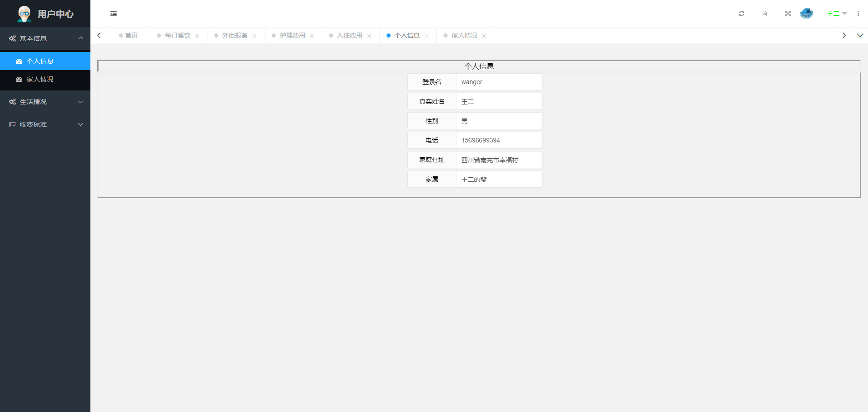Expand the 生活情况 sidebar group
The height and width of the screenshot is (412, 868).
click(x=45, y=102)
